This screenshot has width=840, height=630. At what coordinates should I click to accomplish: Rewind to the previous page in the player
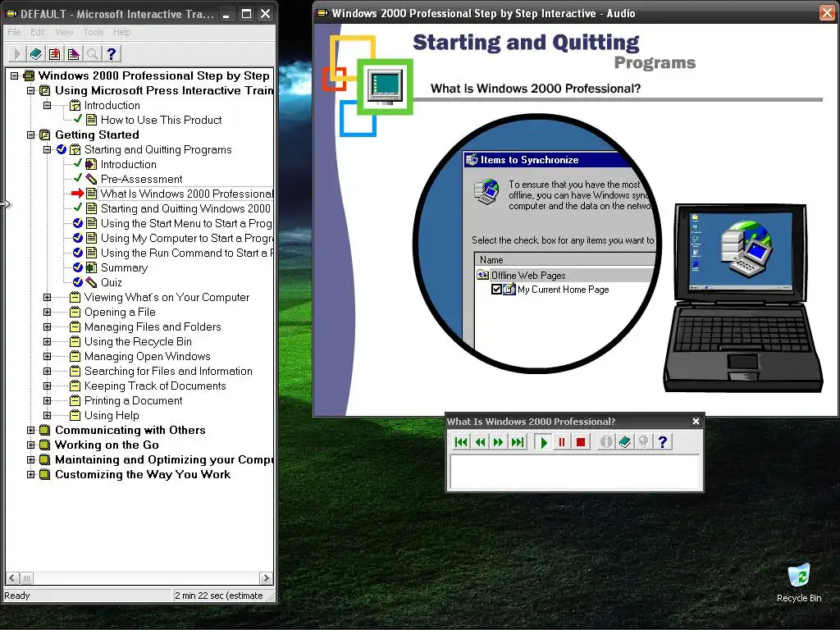pos(480,442)
